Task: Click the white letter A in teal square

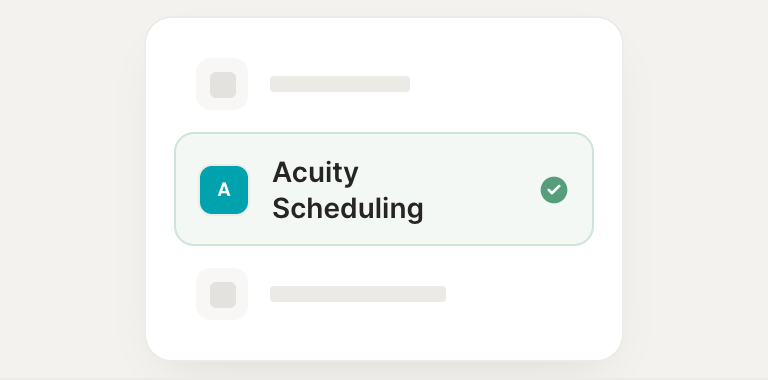Action: point(224,190)
